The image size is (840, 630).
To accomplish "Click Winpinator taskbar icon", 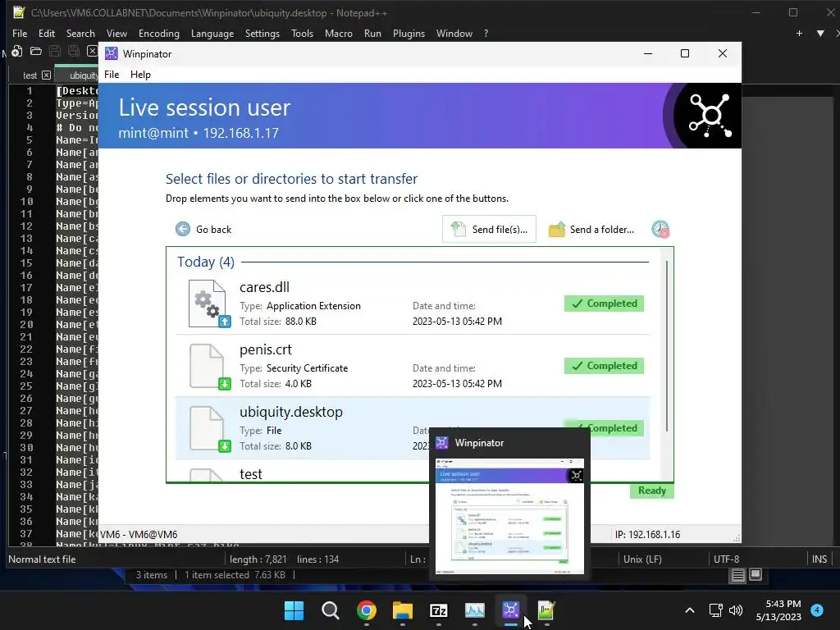I will click(510, 610).
